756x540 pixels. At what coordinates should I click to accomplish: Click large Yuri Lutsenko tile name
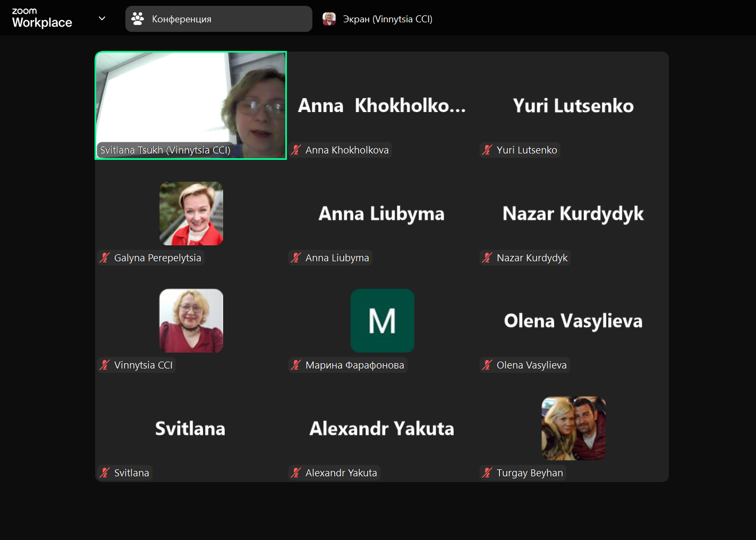(x=573, y=106)
